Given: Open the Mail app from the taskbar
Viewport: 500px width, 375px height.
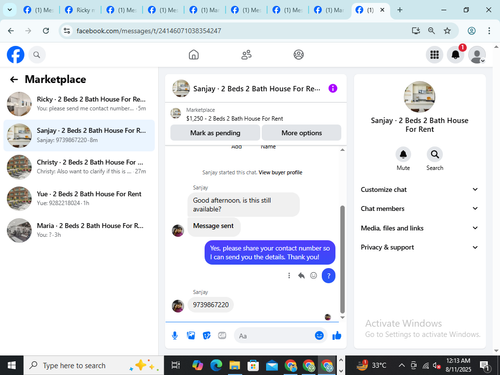Looking at the screenshot, I should tap(272, 366).
